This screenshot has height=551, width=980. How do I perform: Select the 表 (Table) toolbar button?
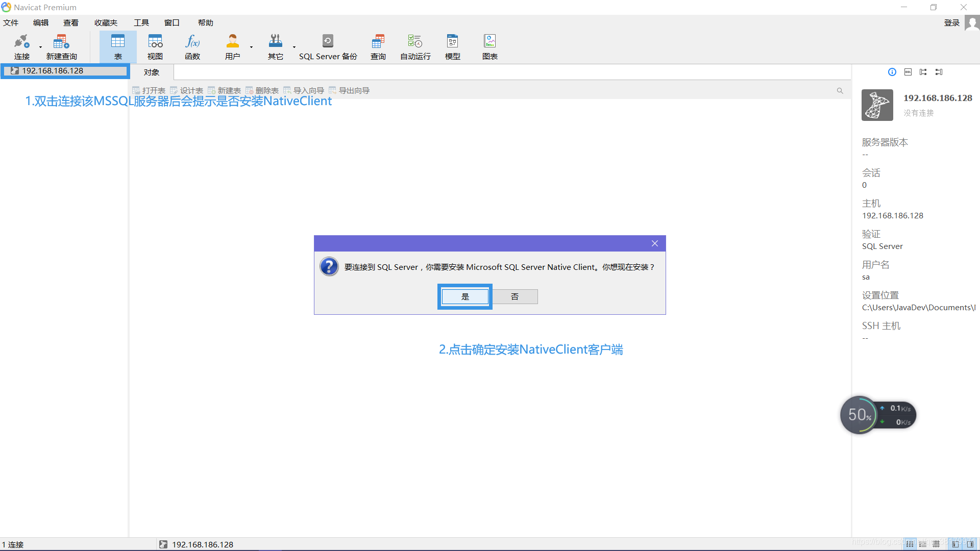pyautogui.click(x=118, y=47)
